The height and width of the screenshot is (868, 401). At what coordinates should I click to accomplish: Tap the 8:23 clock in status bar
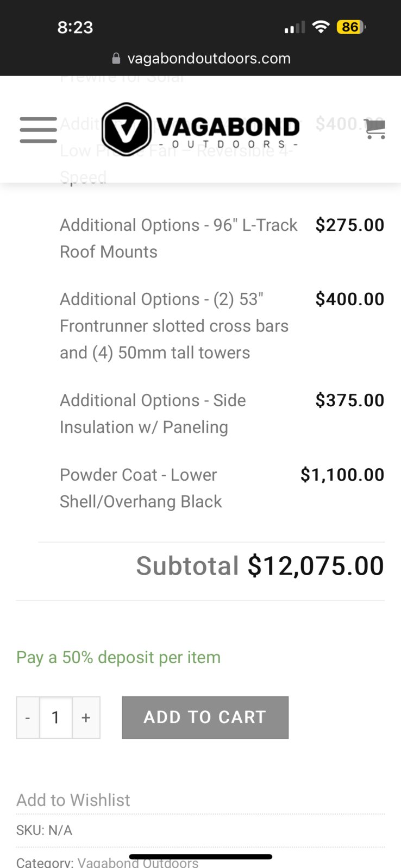(x=75, y=27)
